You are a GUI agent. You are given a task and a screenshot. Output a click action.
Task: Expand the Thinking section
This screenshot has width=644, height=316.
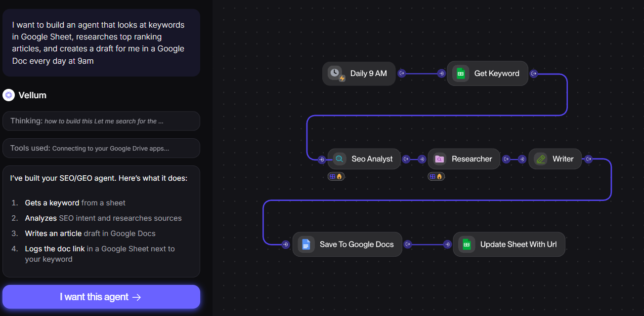tap(101, 121)
